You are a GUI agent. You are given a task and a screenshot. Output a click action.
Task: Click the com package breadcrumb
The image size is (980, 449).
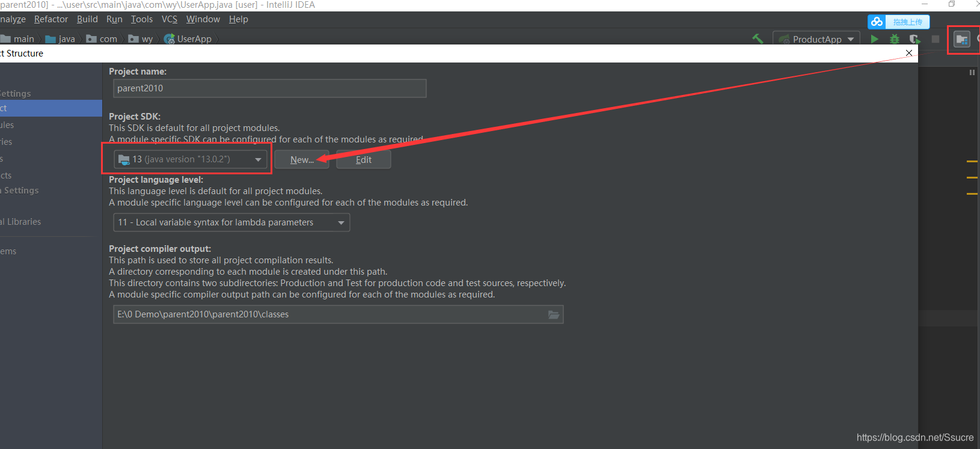click(102, 39)
